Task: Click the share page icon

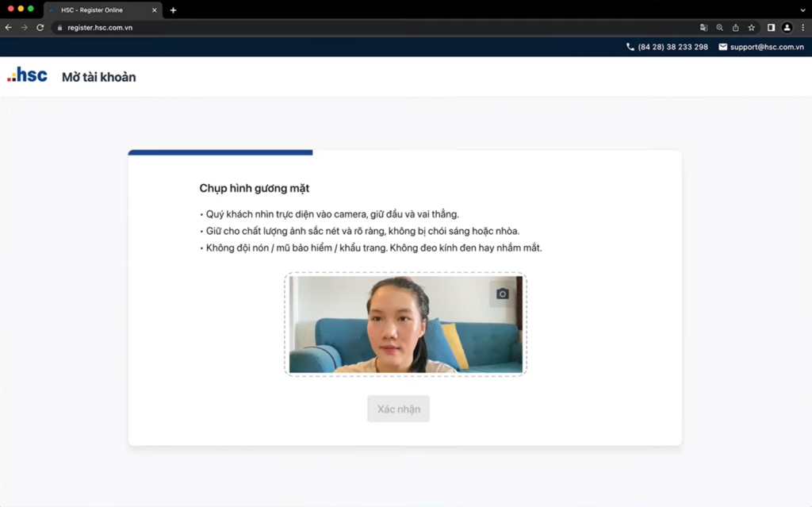Action: pos(735,28)
